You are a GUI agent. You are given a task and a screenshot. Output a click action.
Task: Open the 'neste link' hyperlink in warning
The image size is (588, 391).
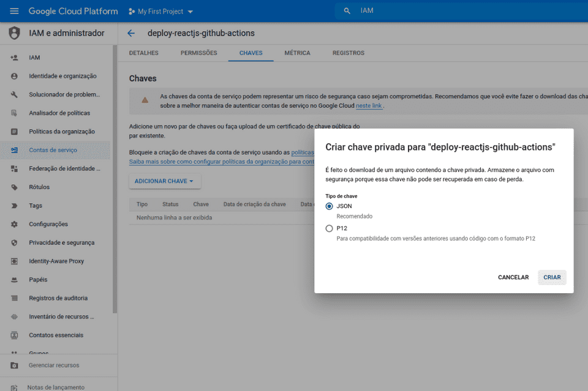[369, 106]
